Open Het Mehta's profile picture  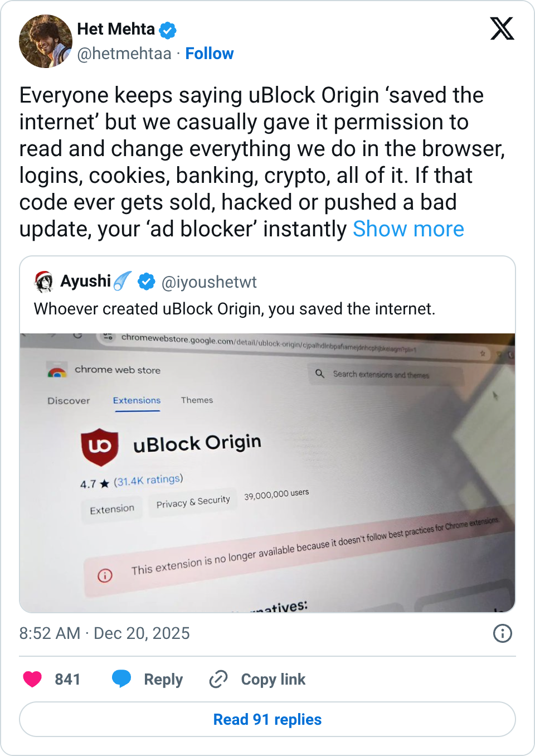point(46,41)
